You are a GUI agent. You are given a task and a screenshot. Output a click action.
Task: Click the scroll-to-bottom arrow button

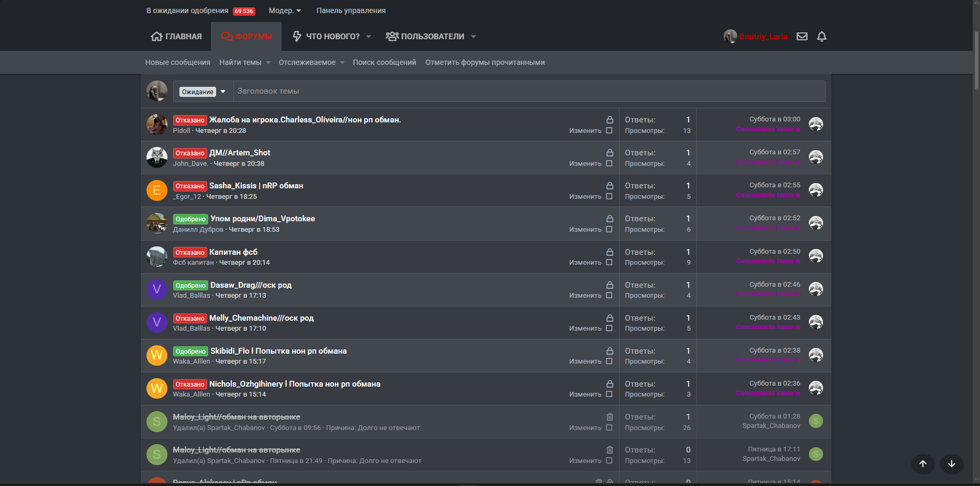[951, 464]
